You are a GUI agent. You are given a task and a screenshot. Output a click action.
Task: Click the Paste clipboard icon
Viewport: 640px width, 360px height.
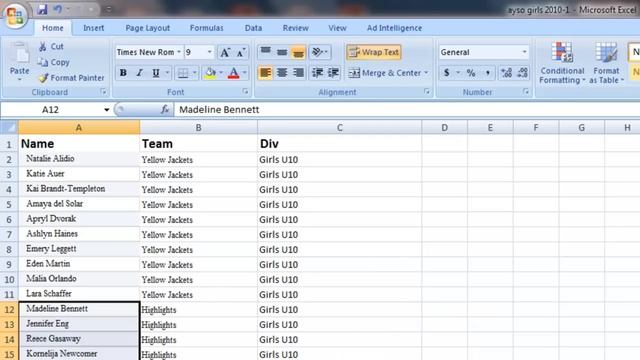coord(20,53)
